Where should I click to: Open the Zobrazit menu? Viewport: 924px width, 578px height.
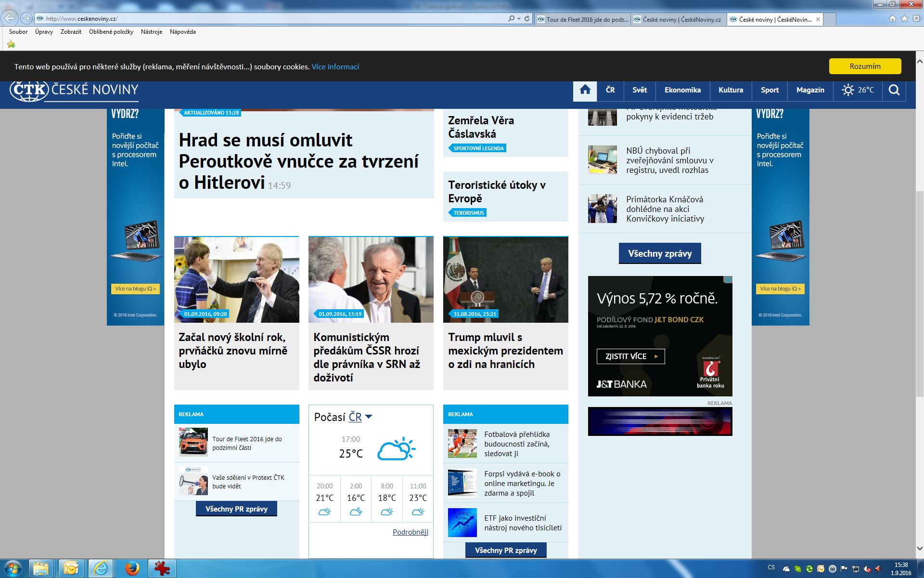(x=71, y=32)
